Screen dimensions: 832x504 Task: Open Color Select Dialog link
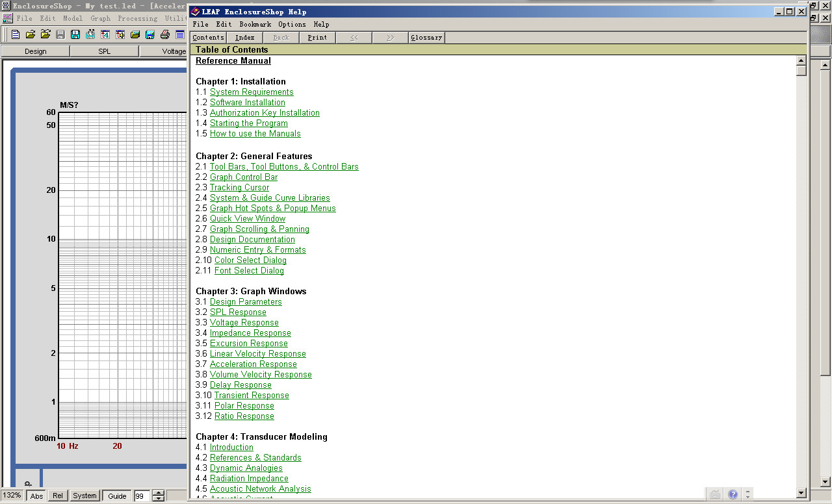250,260
